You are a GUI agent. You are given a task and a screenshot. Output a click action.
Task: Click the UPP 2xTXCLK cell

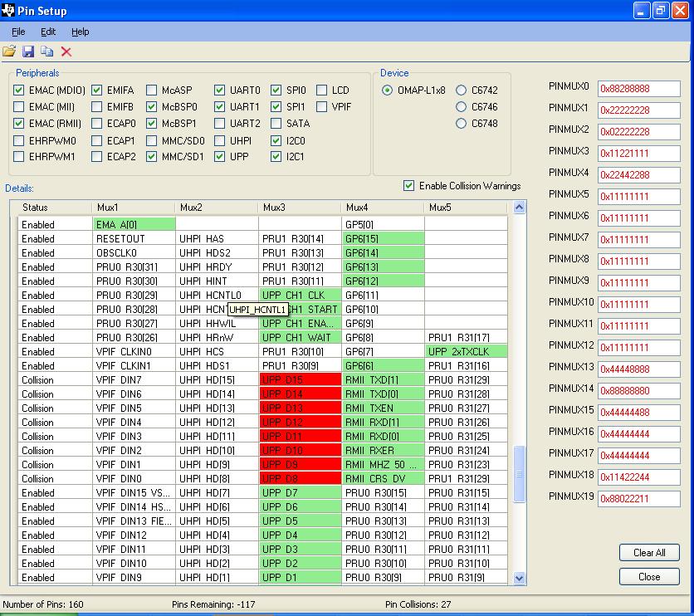[466, 352]
